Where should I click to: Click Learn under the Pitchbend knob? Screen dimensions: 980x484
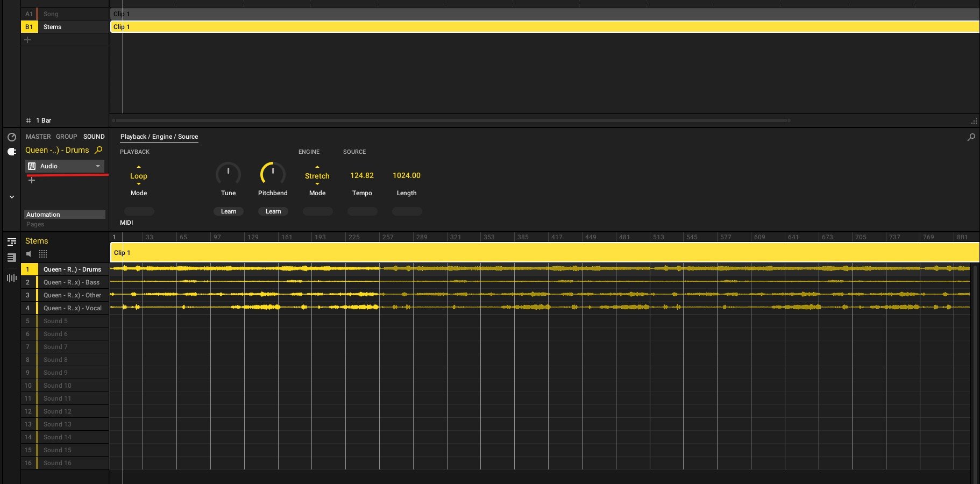273,211
